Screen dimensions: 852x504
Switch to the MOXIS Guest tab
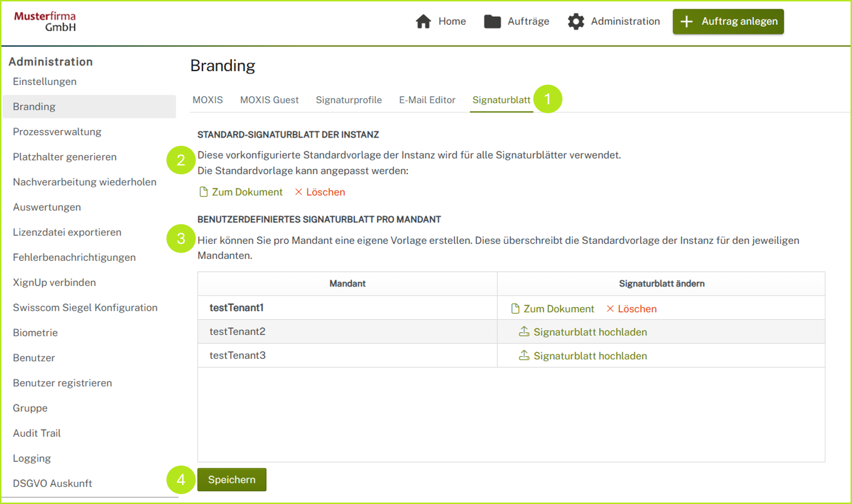click(x=269, y=100)
